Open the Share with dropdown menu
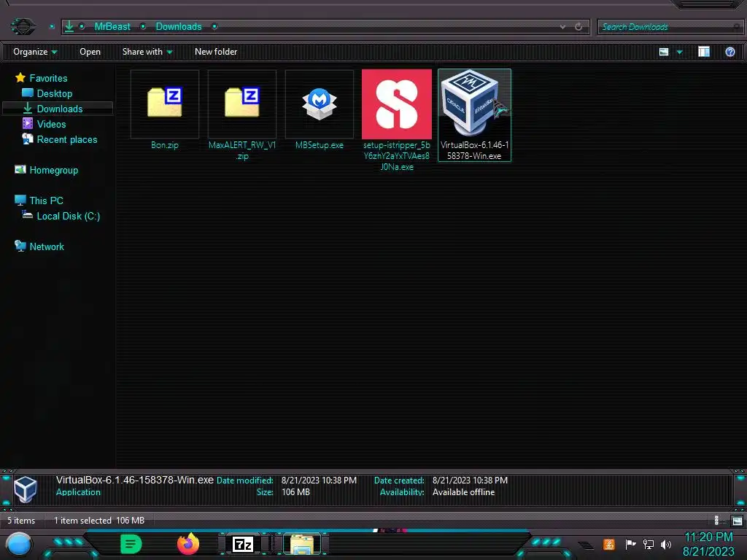Screen dimensions: 747x560 click(x=147, y=52)
